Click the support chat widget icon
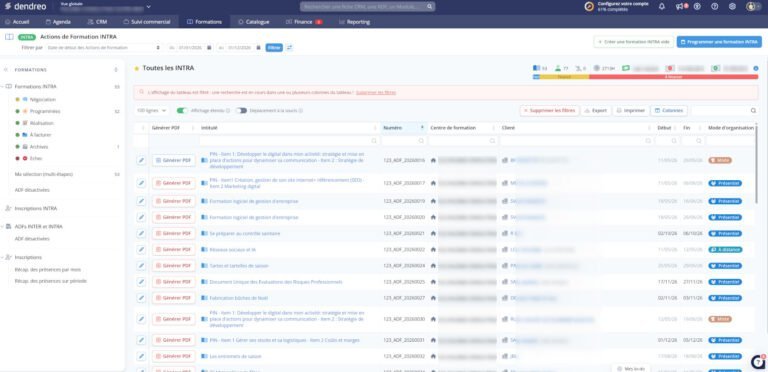 758,362
